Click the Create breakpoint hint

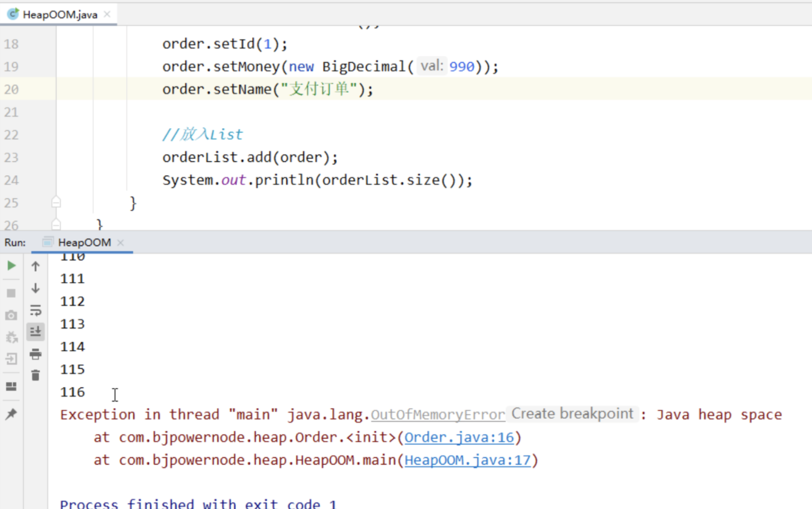click(x=573, y=414)
